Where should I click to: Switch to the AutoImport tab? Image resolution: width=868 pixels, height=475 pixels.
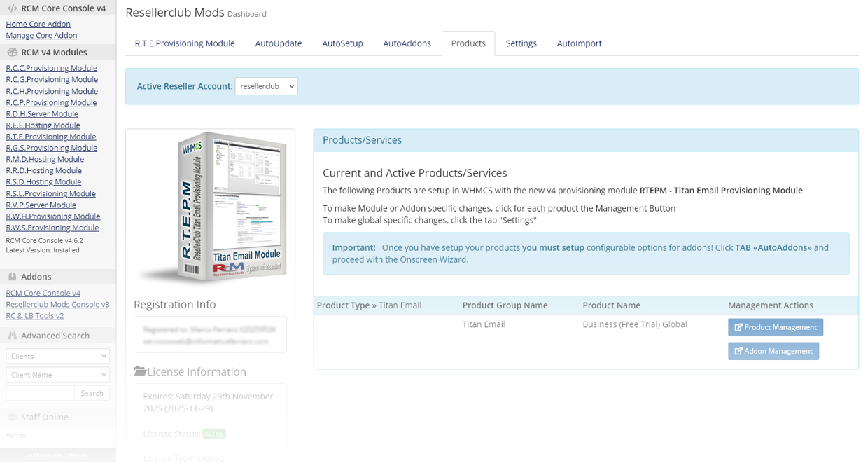[580, 43]
